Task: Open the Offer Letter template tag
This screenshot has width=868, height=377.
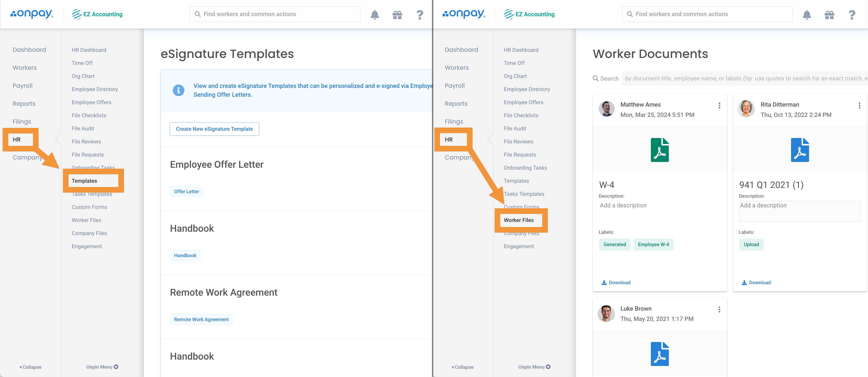Action: [x=186, y=191]
